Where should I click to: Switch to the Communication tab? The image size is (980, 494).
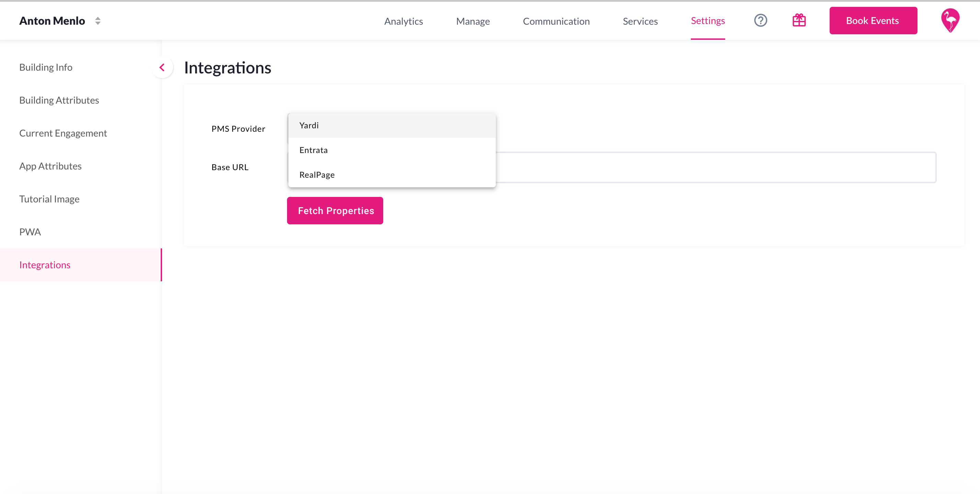point(556,21)
